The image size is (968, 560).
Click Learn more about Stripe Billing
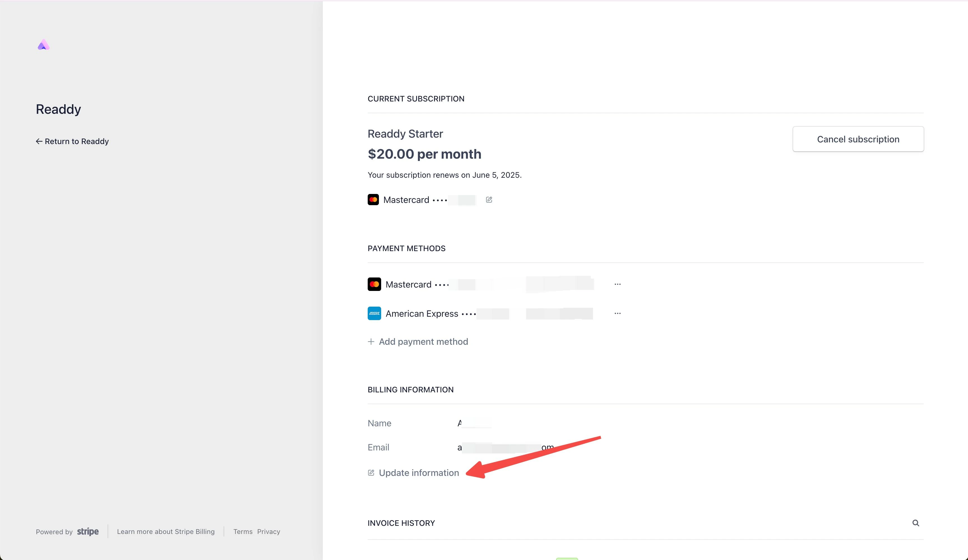pyautogui.click(x=166, y=532)
